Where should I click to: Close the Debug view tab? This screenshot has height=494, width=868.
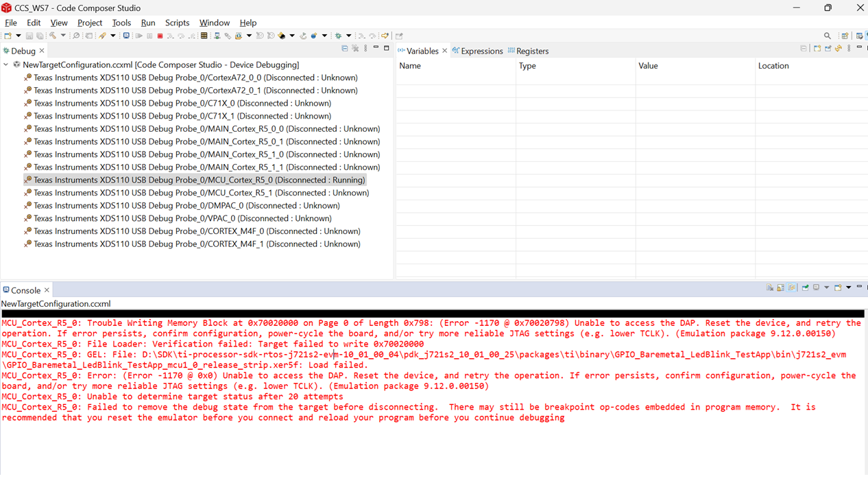(42, 51)
